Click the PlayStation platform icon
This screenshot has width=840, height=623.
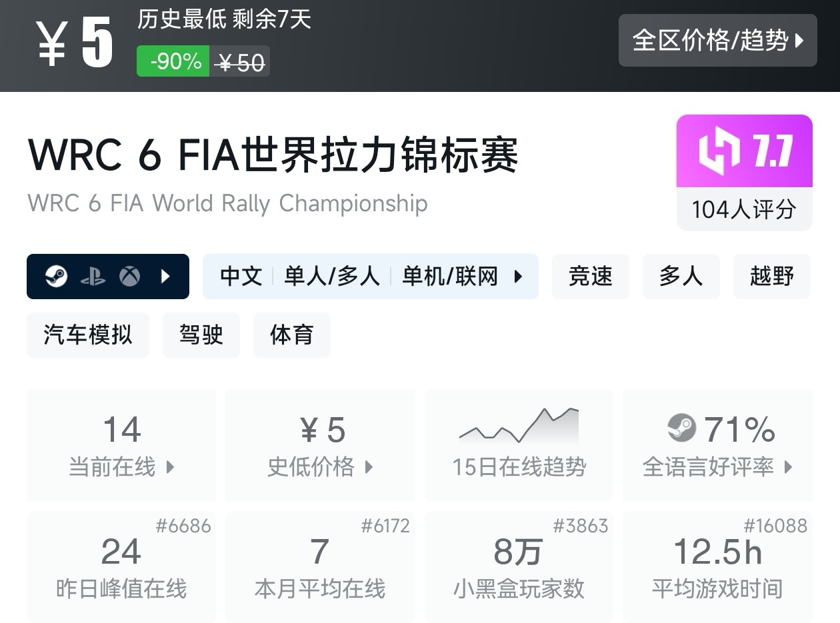93,276
